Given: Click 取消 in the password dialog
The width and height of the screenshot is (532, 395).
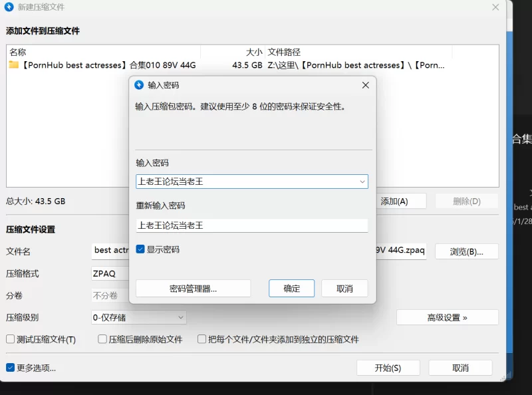Looking at the screenshot, I should 344,289.
